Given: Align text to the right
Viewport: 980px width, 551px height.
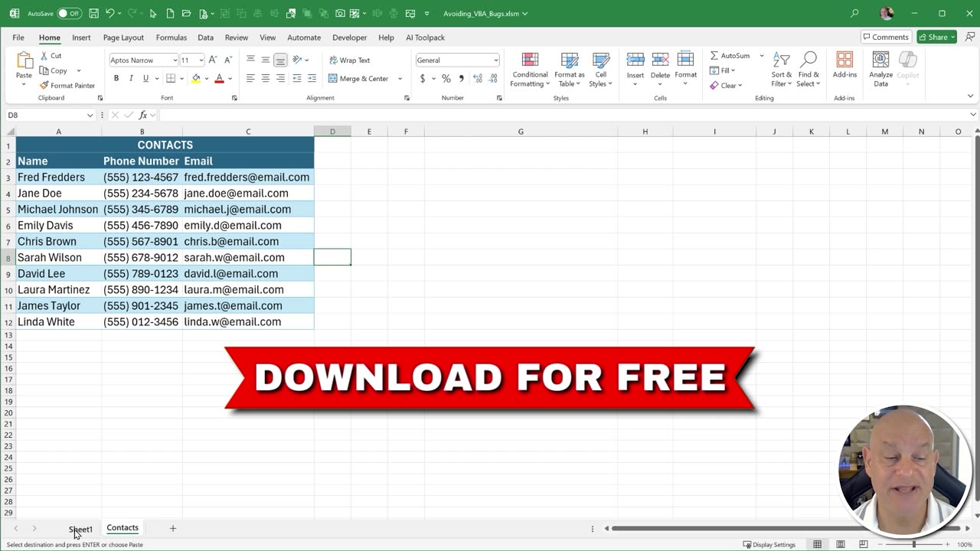Looking at the screenshot, I should [x=280, y=78].
